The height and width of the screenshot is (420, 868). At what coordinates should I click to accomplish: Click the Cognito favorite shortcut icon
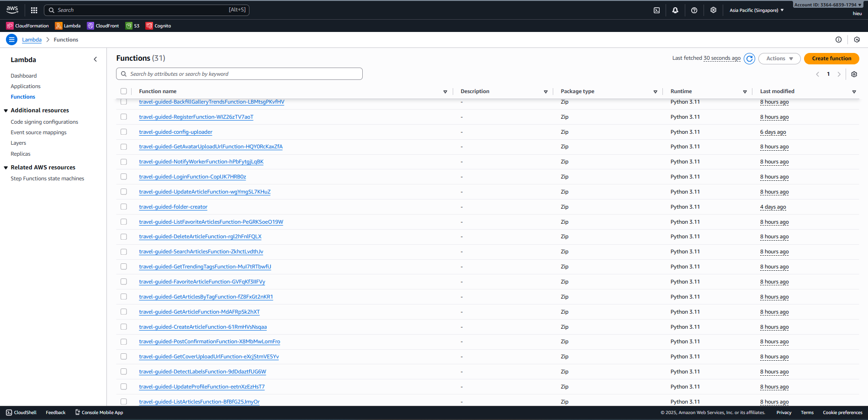(149, 26)
